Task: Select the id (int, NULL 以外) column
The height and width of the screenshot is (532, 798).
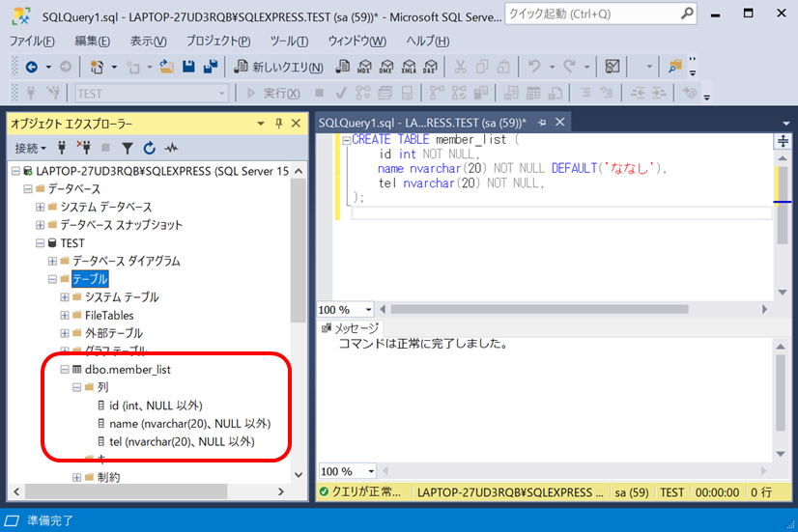Action: 156,406
